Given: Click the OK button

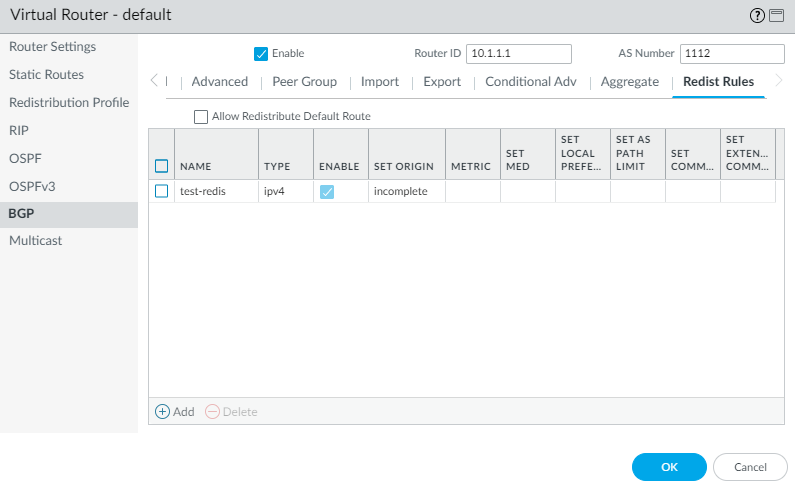Looking at the screenshot, I should point(669,467).
